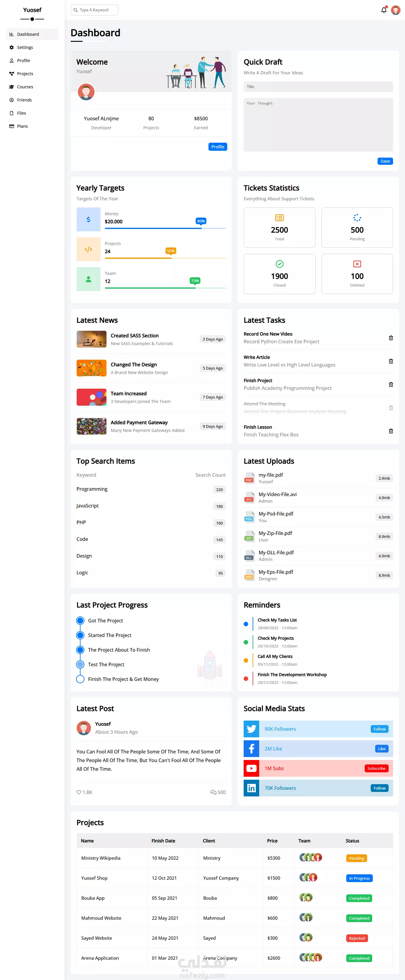
Task: Delete the Write Article task
Action: tap(391, 361)
